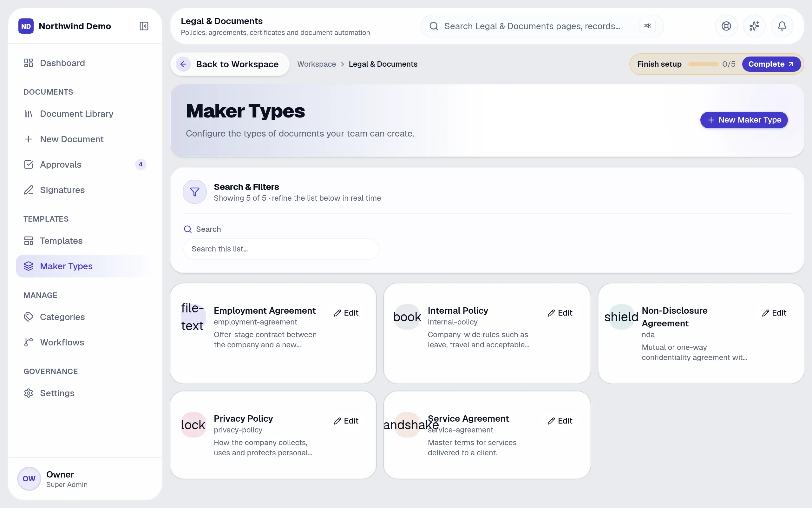Click the Workspace breadcrumb link
This screenshot has height=508, width=812.
tap(317, 64)
